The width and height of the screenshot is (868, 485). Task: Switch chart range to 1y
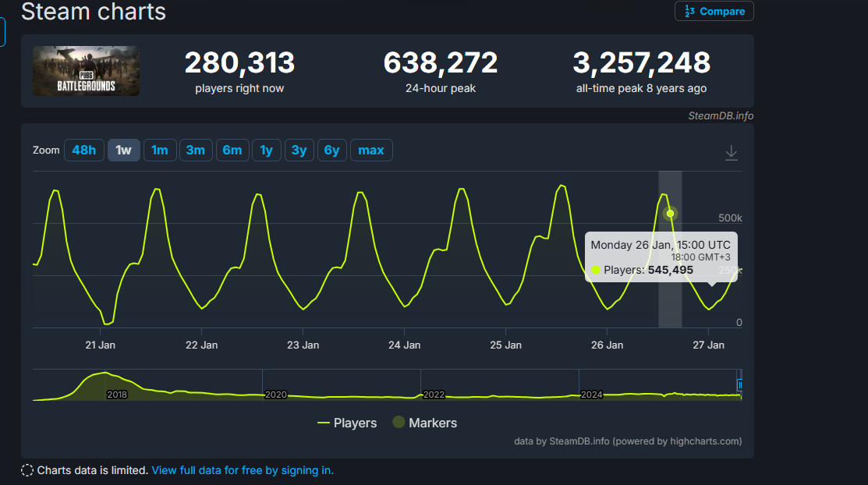[x=266, y=150]
